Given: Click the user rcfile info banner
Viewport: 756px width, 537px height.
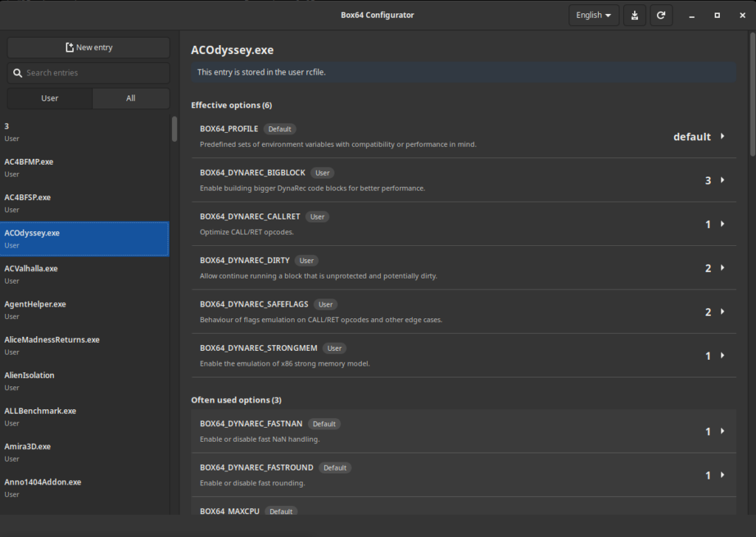Looking at the screenshot, I should (464, 72).
